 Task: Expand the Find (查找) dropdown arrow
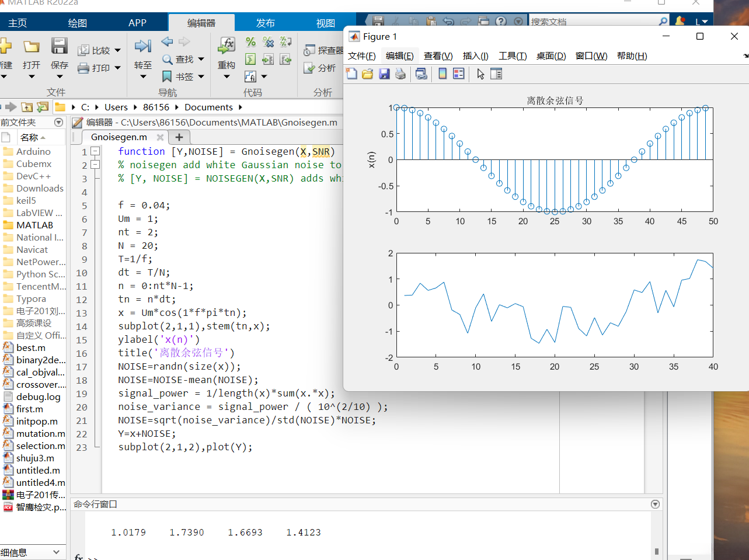point(201,59)
